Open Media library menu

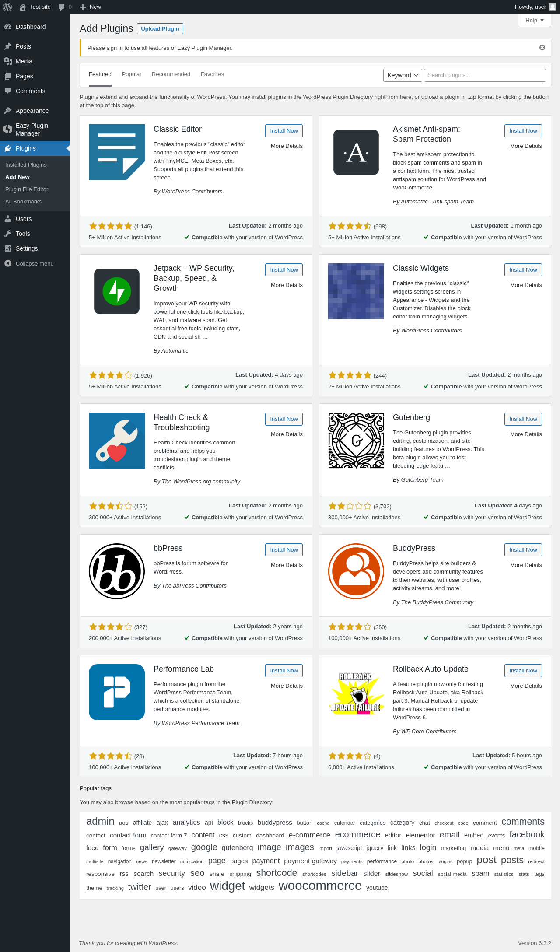(x=35, y=61)
